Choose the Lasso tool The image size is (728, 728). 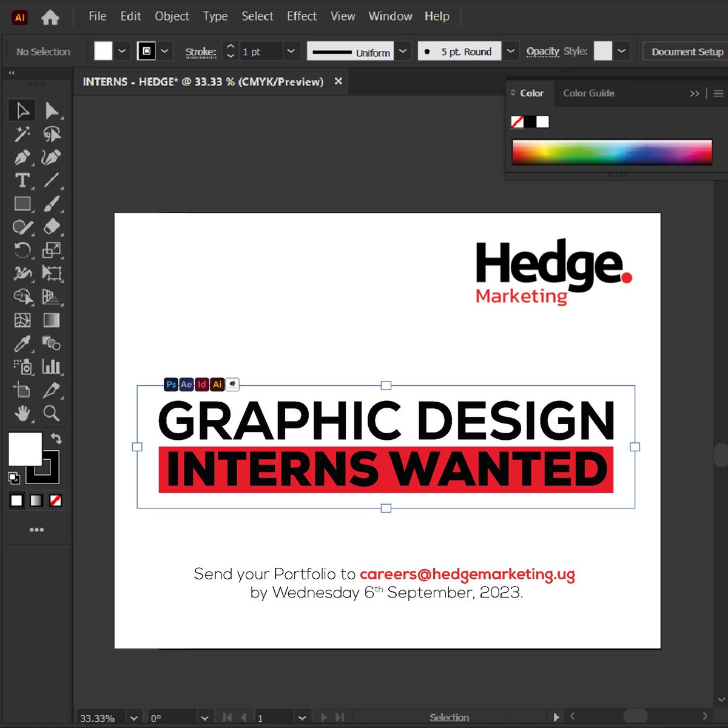(52, 133)
